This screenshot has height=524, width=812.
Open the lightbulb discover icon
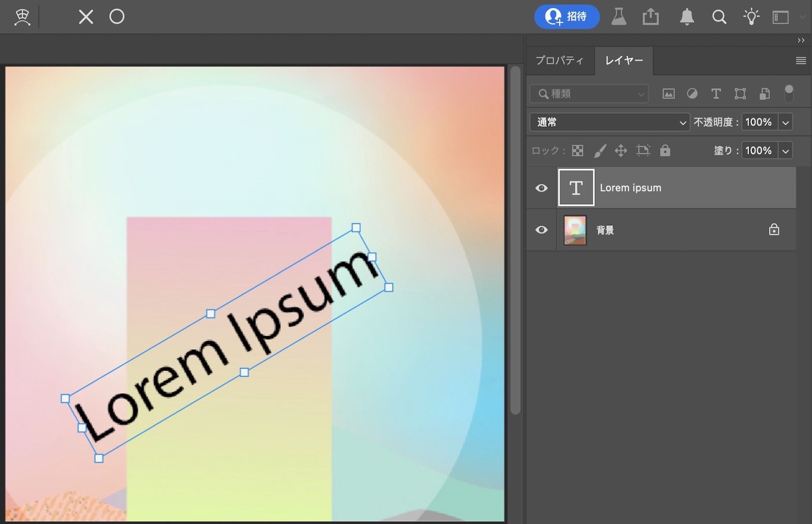pos(751,17)
